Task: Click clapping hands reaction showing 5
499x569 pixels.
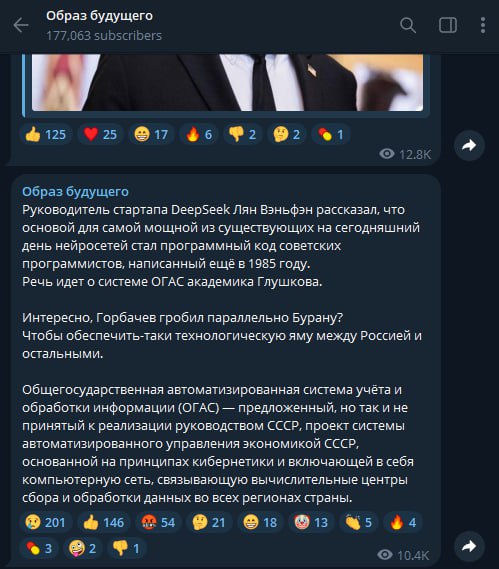Action: tap(359, 523)
